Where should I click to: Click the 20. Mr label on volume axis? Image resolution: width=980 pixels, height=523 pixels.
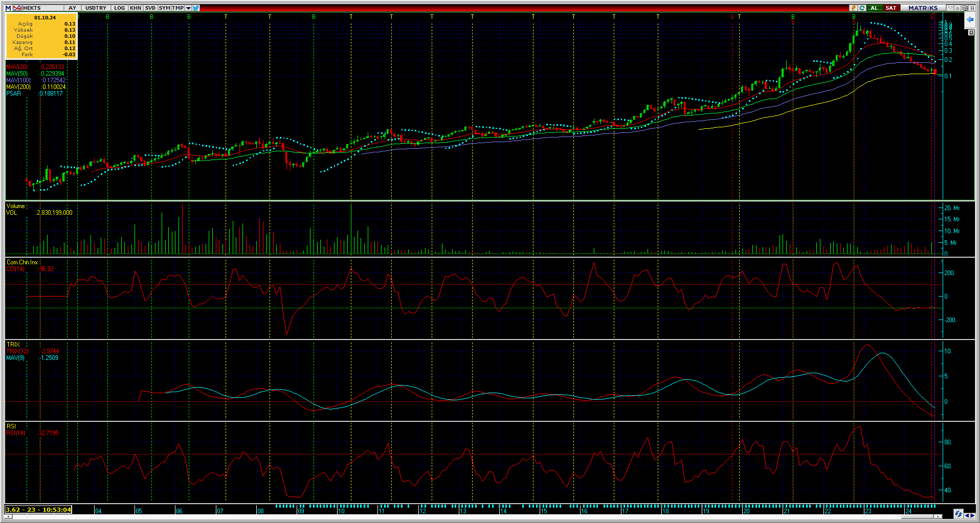[952, 208]
